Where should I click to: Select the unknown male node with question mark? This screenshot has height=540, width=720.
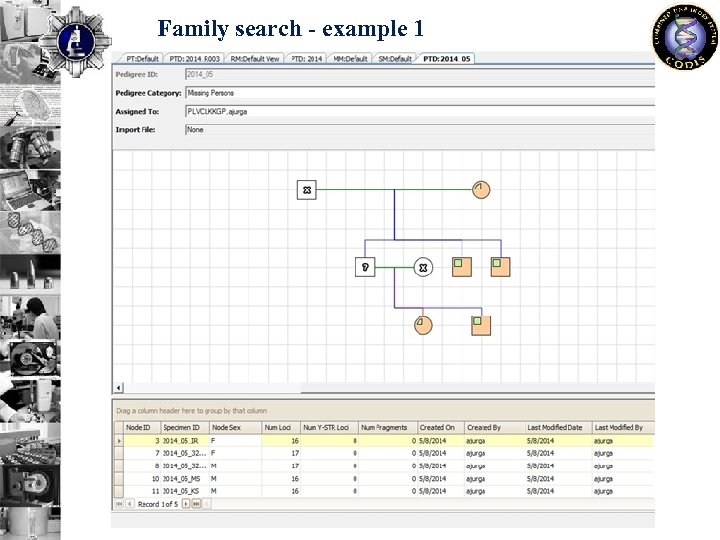point(365,267)
